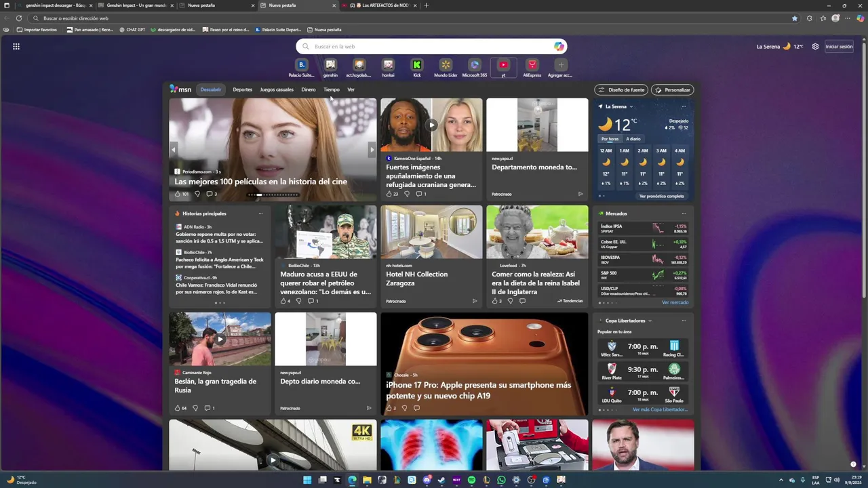Open Copa Libertadores card more options
Image resolution: width=868 pixels, height=488 pixels.
tap(684, 321)
